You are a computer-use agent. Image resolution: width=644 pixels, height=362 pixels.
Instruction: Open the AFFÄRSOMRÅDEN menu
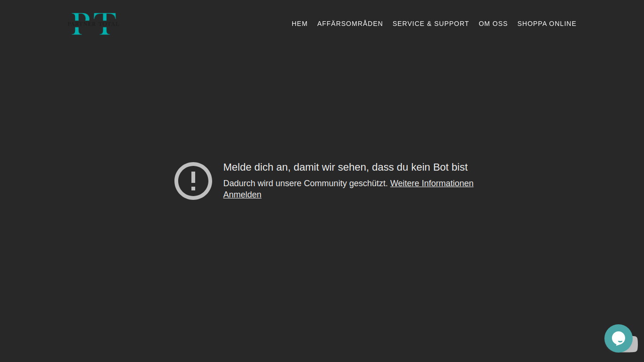pos(350,24)
